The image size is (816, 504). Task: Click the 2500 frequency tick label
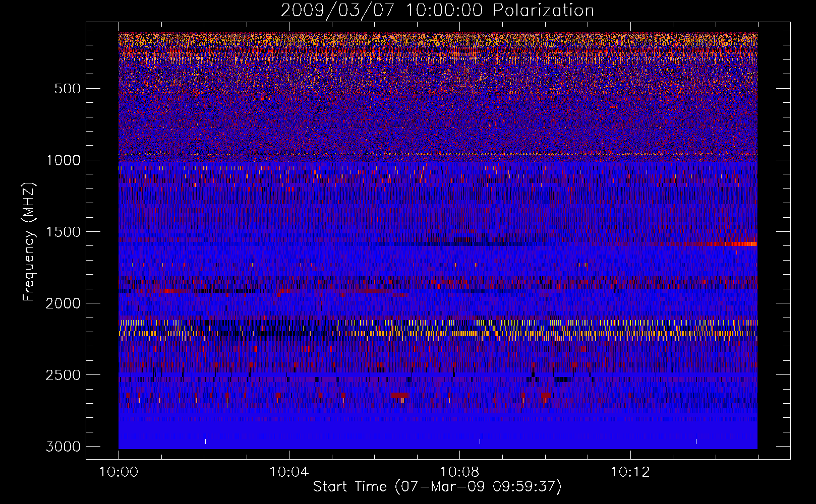63,375
